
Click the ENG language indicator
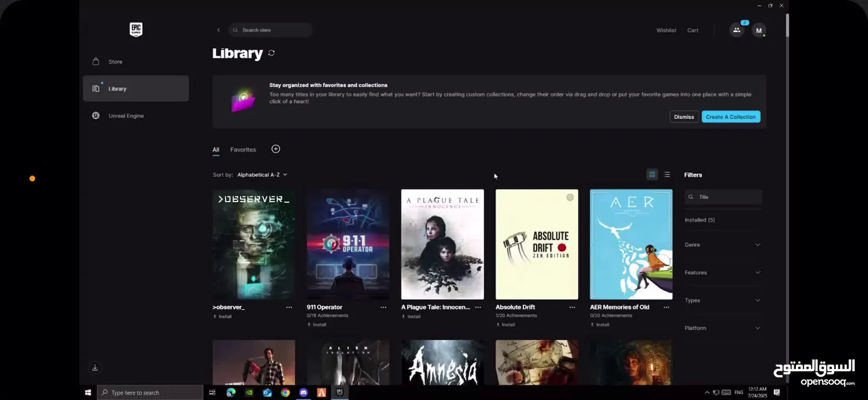coord(739,393)
